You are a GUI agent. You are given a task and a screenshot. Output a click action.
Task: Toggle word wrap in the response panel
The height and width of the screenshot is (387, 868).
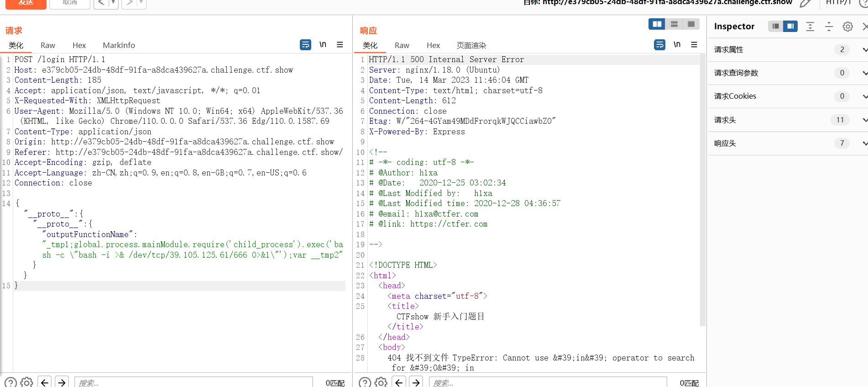[659, 44]
